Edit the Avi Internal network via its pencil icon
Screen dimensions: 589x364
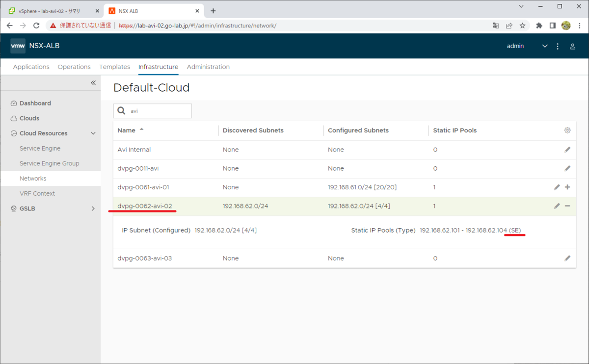pos(567,150)
